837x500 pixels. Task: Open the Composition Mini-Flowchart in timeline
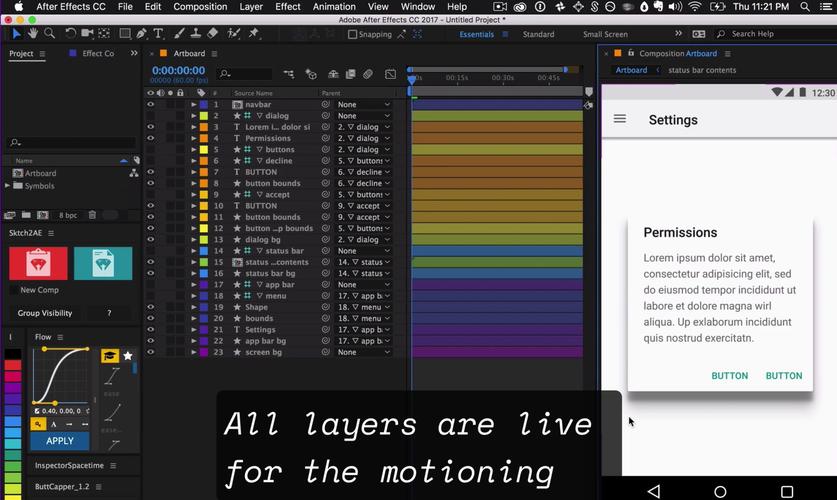[x=289, y=74]
